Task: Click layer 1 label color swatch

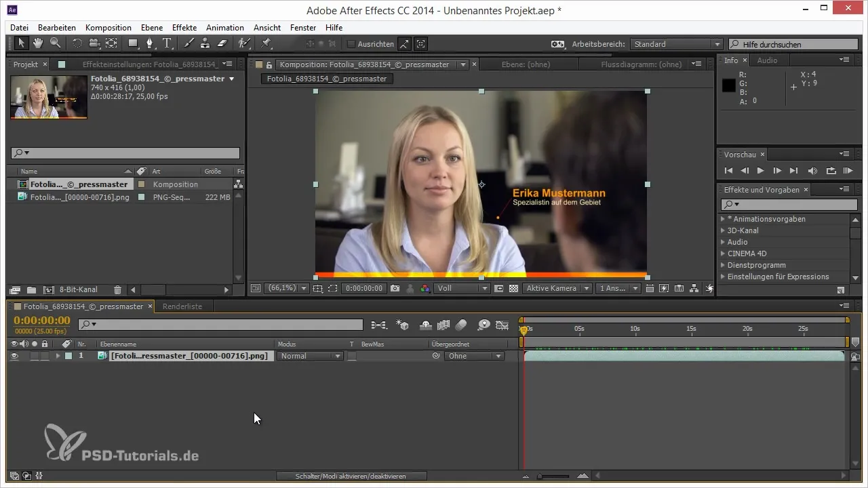Action: pos(68,356)
